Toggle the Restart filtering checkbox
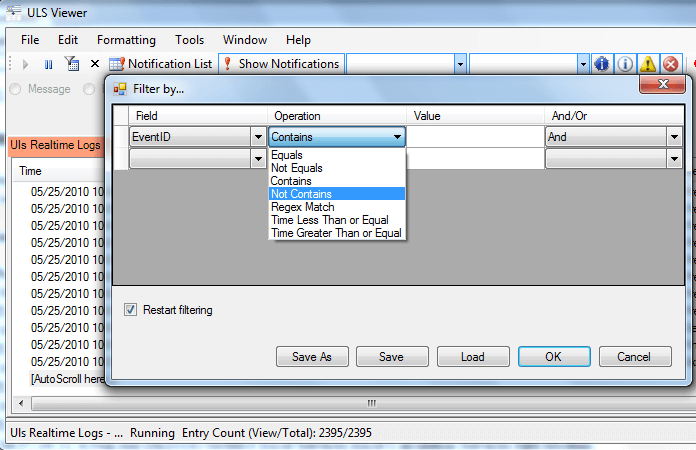Image resolution: width=696 pixels, height=450 pixels. tap(130, 309)
